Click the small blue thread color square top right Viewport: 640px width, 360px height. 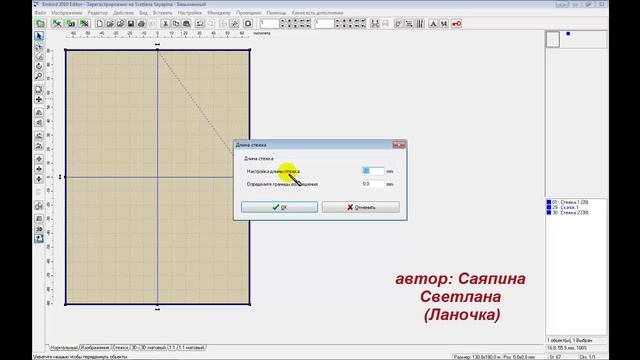pyautogui.click(x=568, y=34)
